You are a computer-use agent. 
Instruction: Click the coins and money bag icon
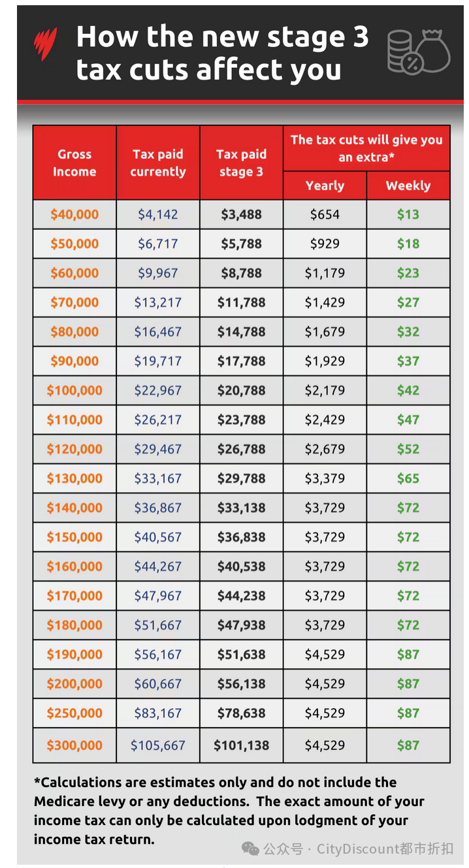pos(419,51)
